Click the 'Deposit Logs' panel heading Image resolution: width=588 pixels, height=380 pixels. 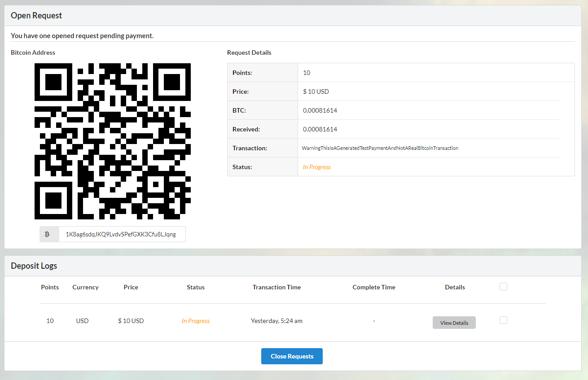click(34, 266)
